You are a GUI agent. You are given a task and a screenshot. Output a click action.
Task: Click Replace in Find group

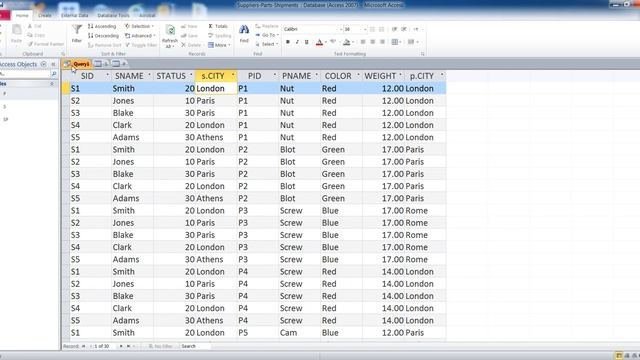point(267,26)
